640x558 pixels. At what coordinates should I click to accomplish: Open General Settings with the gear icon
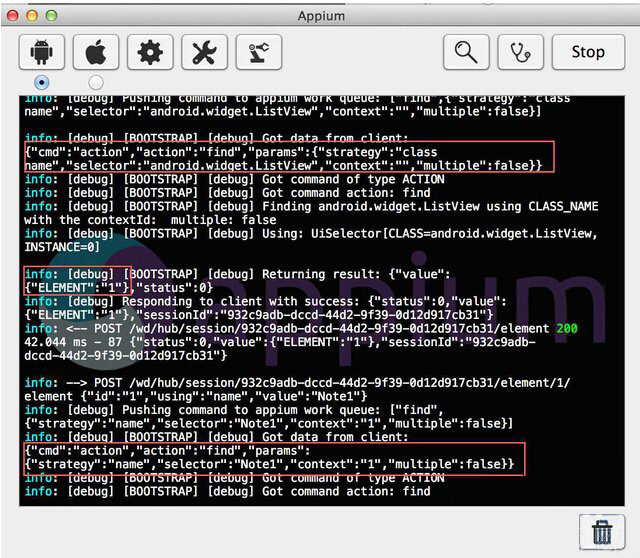click(x=150, y=52)
